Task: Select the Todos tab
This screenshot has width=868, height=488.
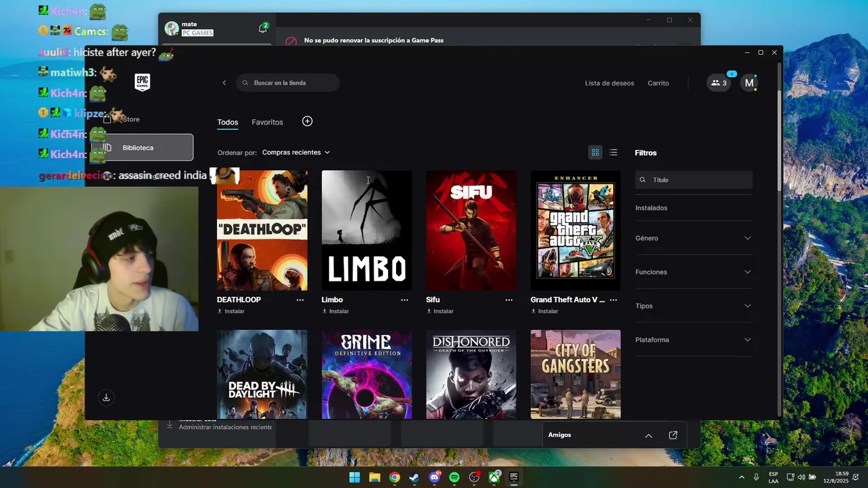Action: coord(228,122)
